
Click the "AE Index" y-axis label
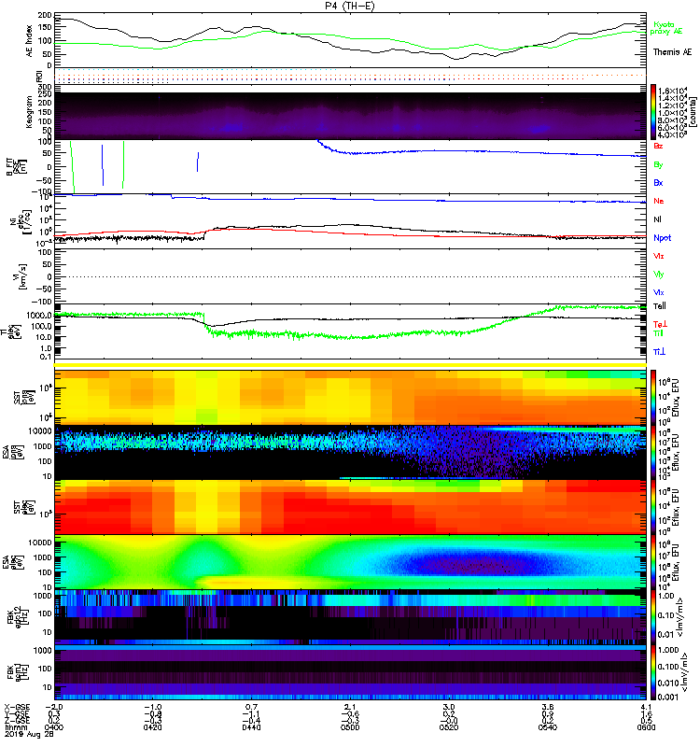(x=30, y=41)
